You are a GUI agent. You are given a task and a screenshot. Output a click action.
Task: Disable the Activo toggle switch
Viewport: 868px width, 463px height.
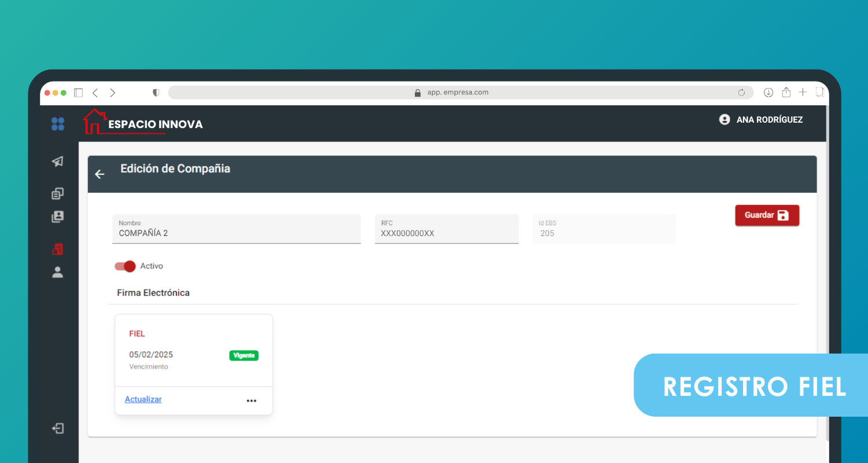[x=125, y=266]
